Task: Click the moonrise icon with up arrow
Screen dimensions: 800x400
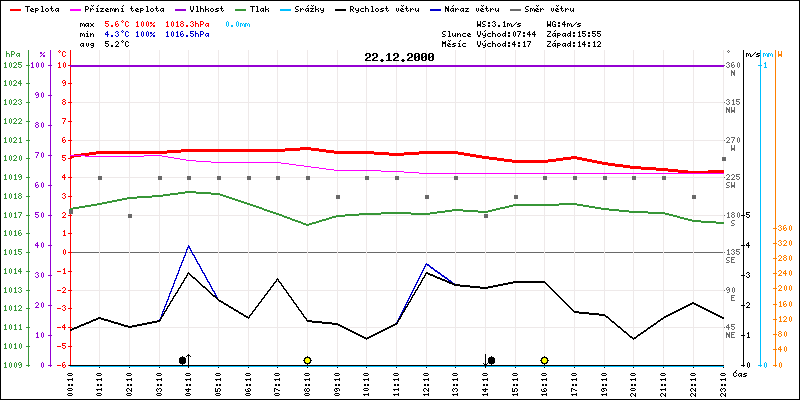Action: click(185, 359)
